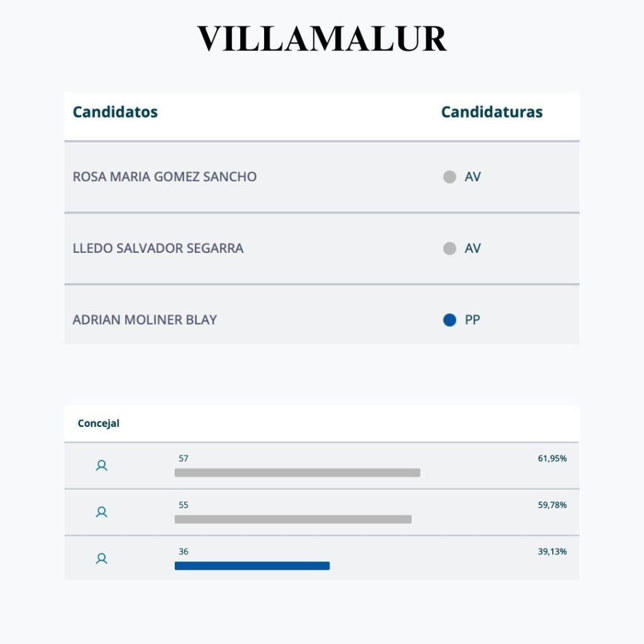Click the gray 57-vote result bar
Screen dimensions: 644x644
297,473
